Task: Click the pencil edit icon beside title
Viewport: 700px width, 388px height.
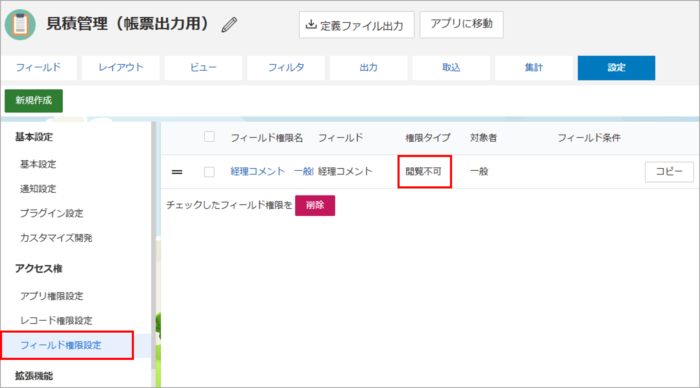Action: pyautogui.click(x=229, y=25)
